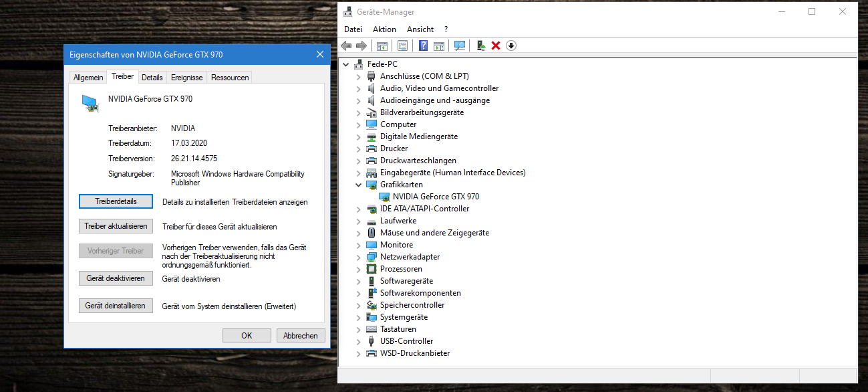Click the red X uninstall device icon
868x392 pixels.
click(496, 45)
